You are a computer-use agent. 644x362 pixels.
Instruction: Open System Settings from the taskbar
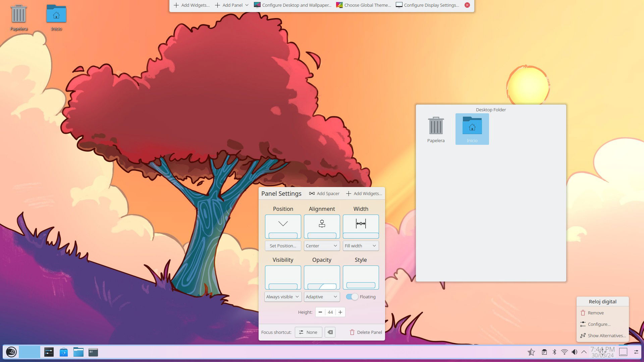point(49,352)
